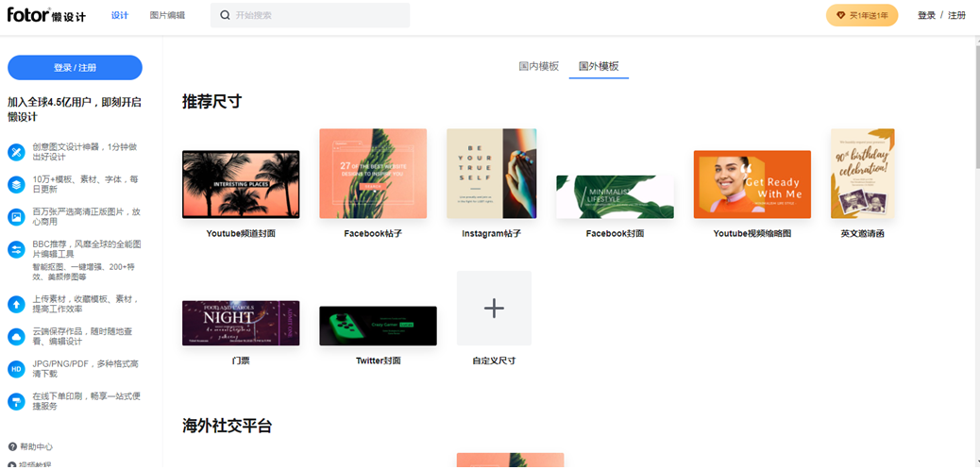Open the 英文邀请函 birthday thumbnail

coord(863,174)
